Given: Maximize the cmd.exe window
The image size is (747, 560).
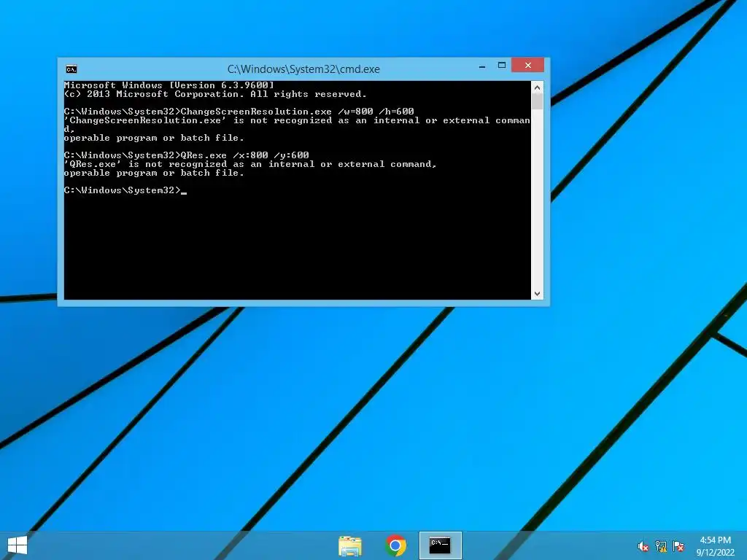Looking at the screenshot, I should [x=502, y=65].
